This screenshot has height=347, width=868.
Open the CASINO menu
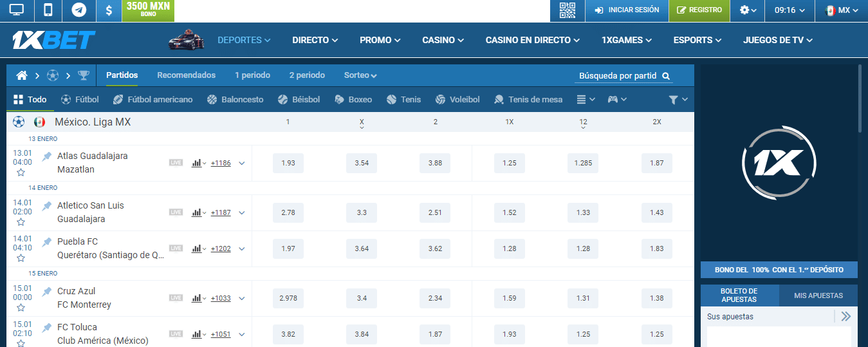point(443,40)
